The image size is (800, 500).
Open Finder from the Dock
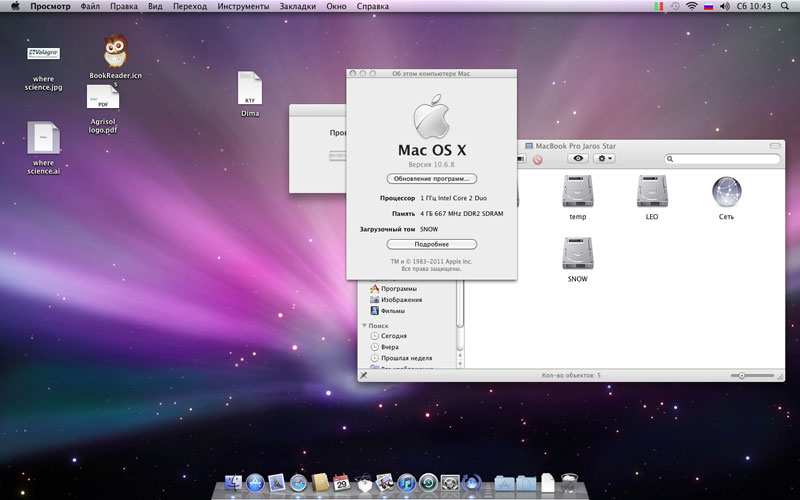234,482
